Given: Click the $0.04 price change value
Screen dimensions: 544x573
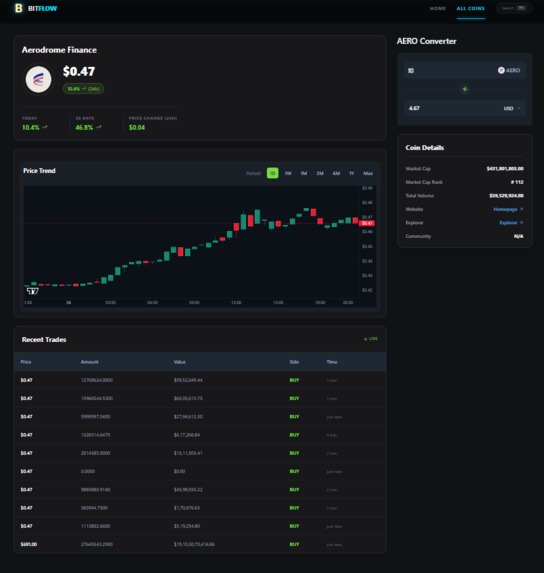Looking at the screenshot, I should [x=137, y=127].
